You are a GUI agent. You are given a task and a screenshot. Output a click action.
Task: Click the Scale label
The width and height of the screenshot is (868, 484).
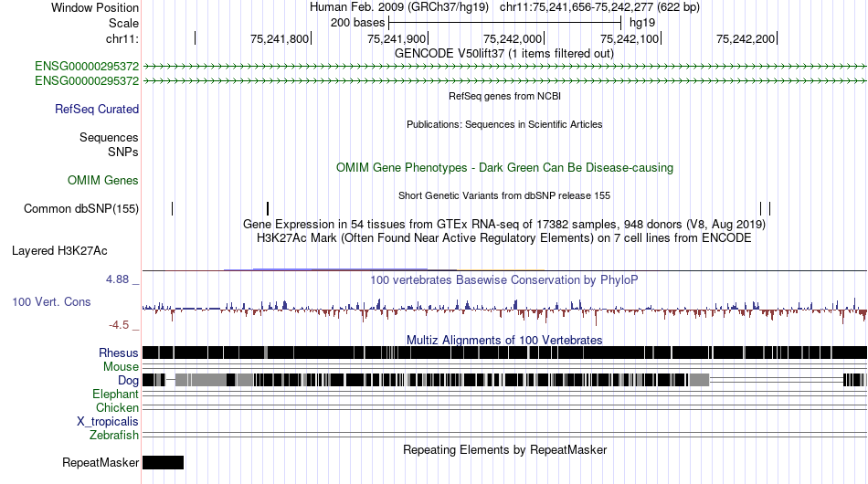pyautogui.click(x=124, y=23)
